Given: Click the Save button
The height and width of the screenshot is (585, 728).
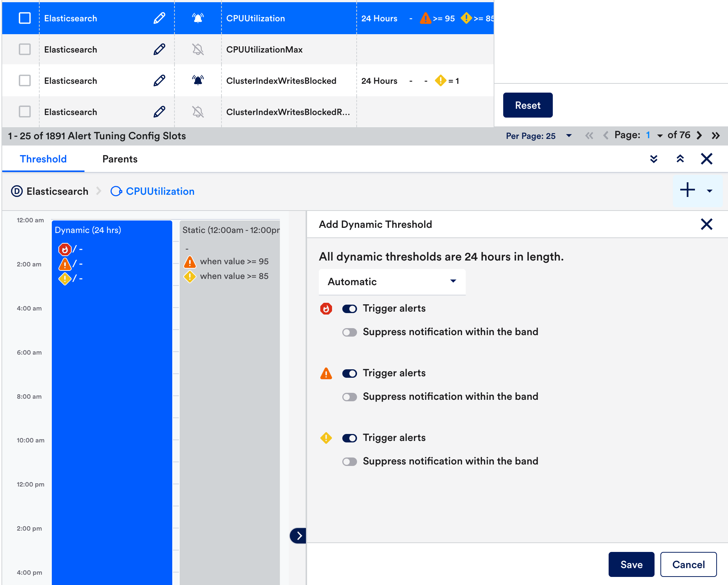Looking at the screenshot, I should (631, 564).
